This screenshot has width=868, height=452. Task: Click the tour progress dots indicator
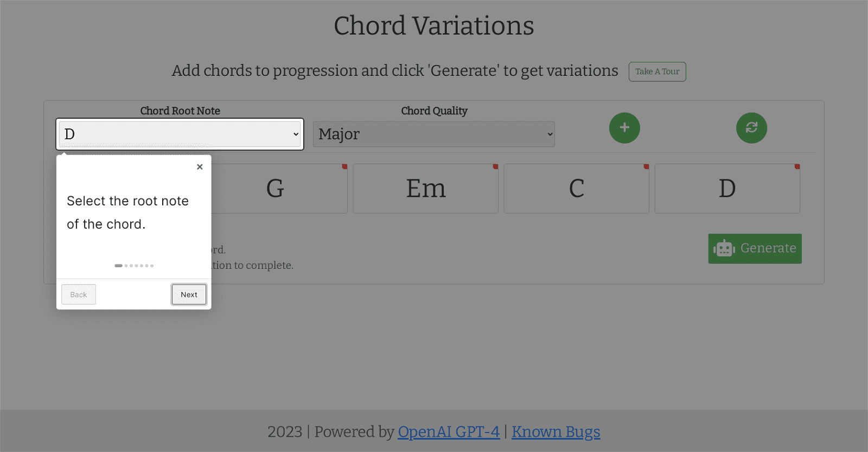[133, 266]
